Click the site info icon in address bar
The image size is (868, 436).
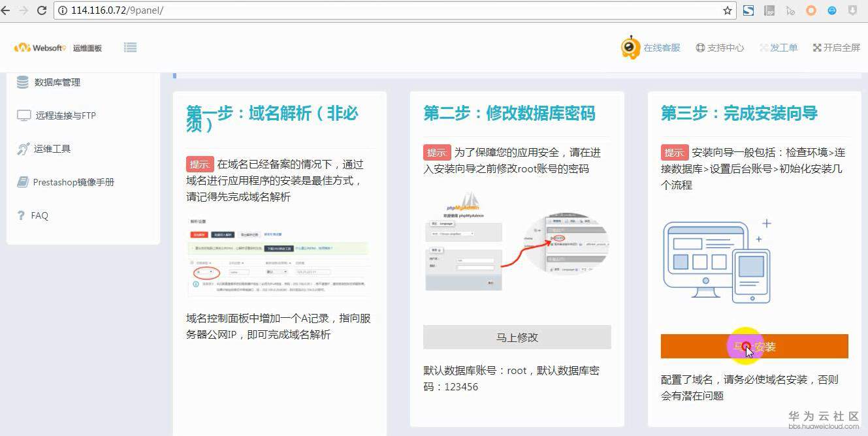pos(63,10)
